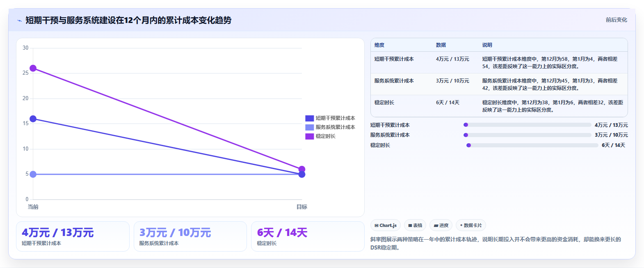
Task: Click the purple 目标 data point at 6
Action: pyautogui.click(x=302, y=169)
